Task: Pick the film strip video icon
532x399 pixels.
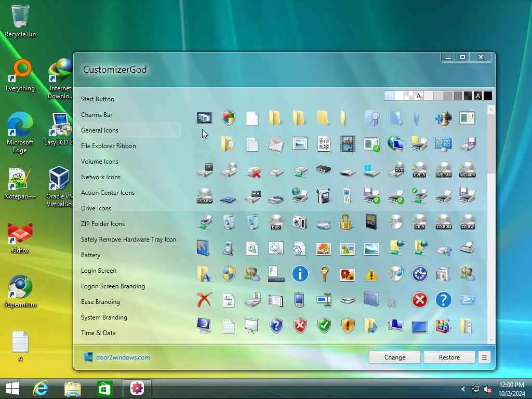Action: [348, 144]
